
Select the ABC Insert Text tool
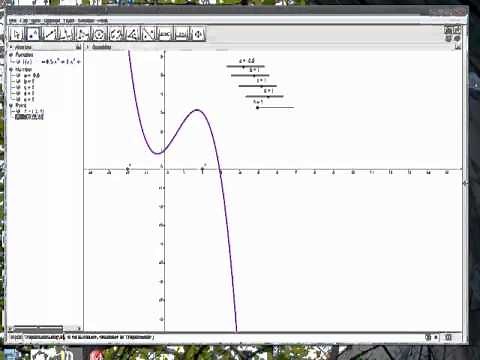point(165,34)
